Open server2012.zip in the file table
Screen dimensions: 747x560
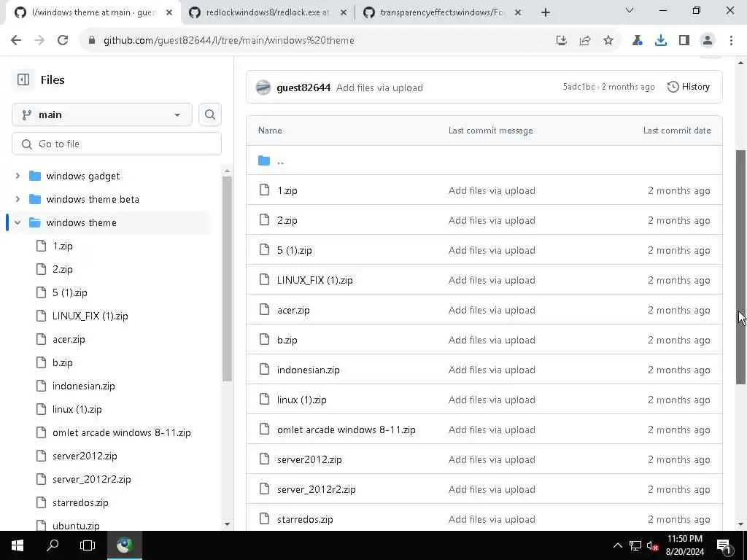point(309,460)
